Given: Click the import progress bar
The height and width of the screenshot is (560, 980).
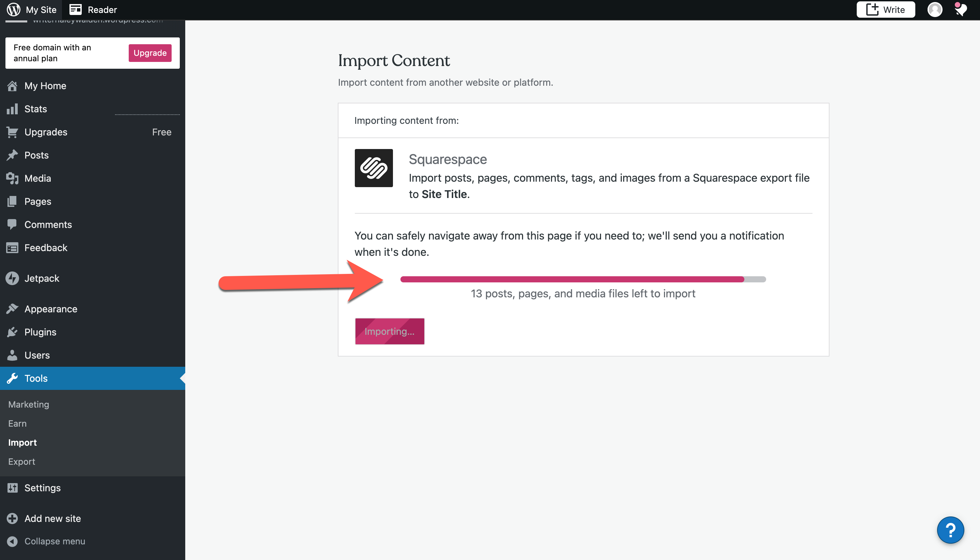Looking at the screenshot, I should [583, 279].
